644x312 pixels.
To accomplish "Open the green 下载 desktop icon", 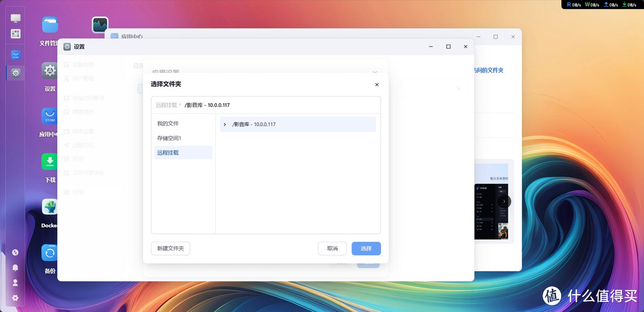I will pyautogui.click(x=50, y=162).
